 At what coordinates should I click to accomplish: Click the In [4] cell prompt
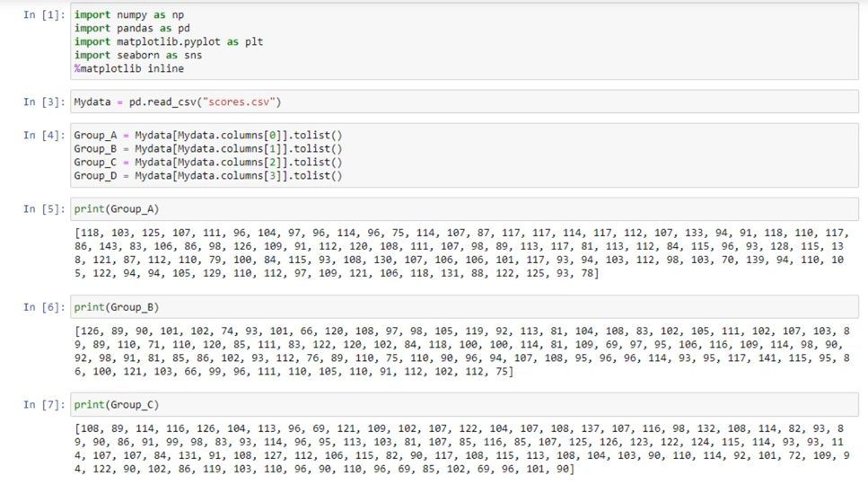tap(42, 136)
